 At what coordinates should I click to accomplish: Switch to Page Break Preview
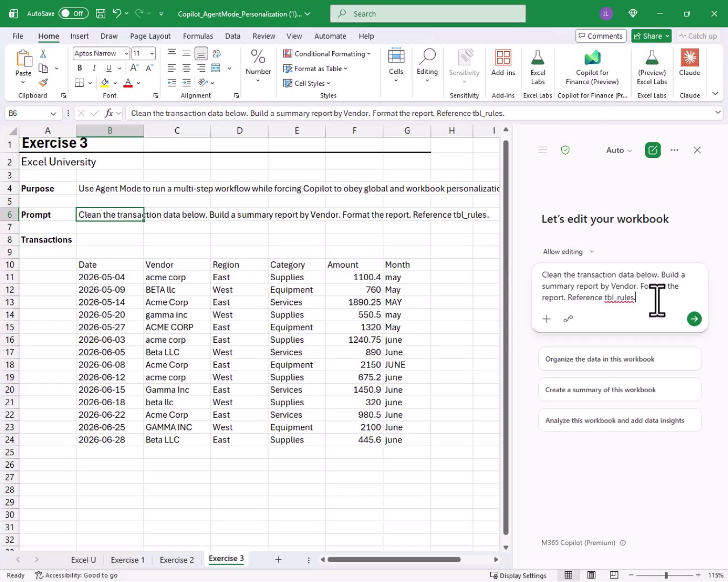click(x=614, y=576)
